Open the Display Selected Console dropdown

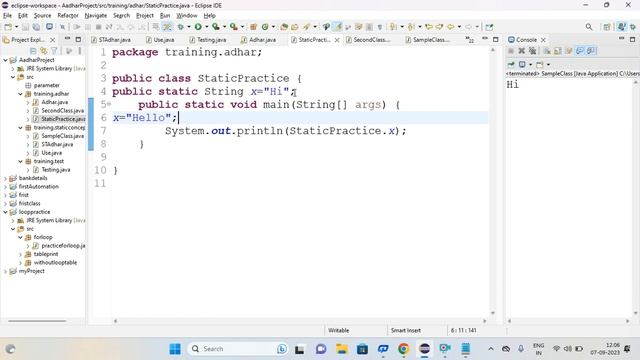point(530,64)
